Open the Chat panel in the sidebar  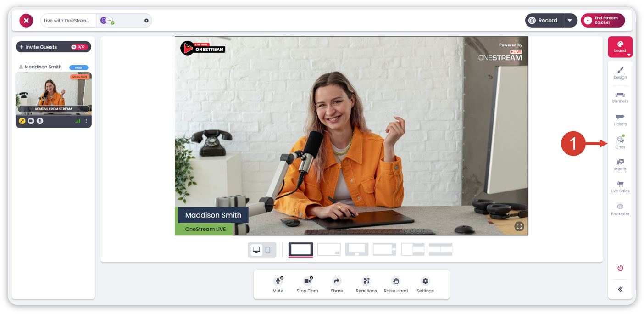[620, 142]
